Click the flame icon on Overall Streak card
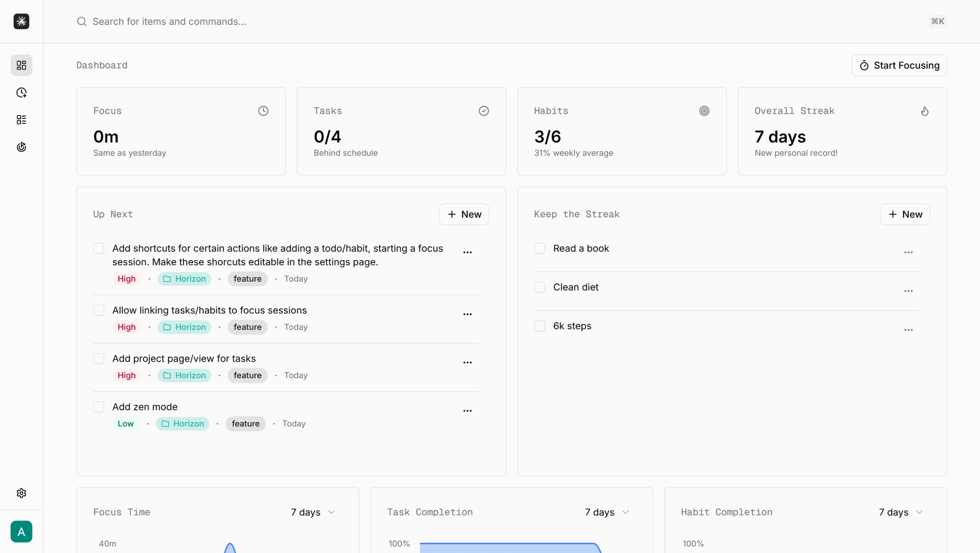The height and width of the screenshot is (553, 980). click(925, 111)
